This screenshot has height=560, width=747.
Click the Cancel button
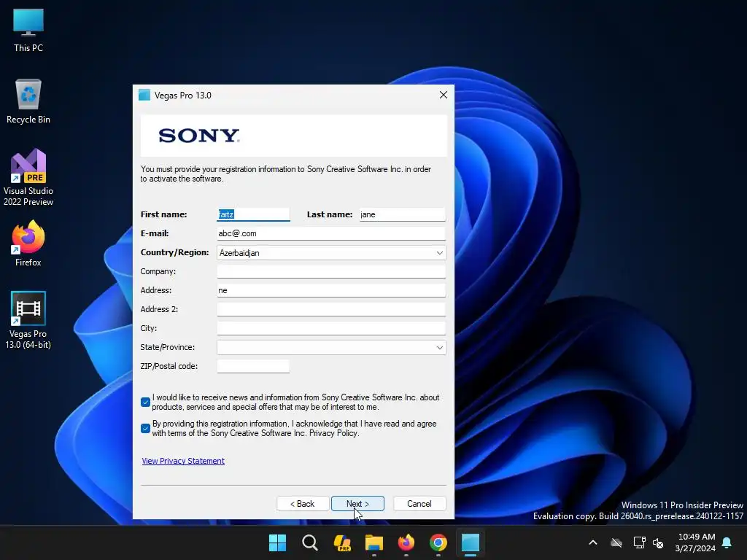click(419, 504)
